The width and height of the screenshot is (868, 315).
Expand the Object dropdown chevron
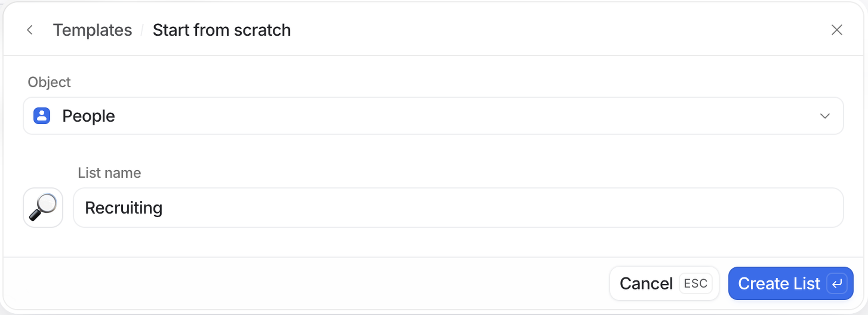pos(825,116)
